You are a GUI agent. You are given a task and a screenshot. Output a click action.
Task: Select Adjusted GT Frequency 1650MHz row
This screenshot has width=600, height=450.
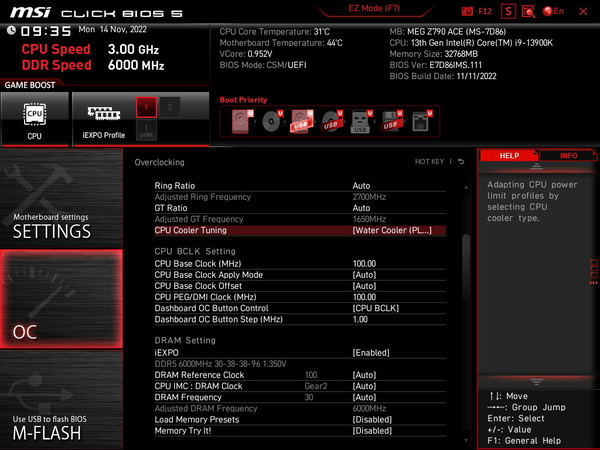tap(300, 219)
